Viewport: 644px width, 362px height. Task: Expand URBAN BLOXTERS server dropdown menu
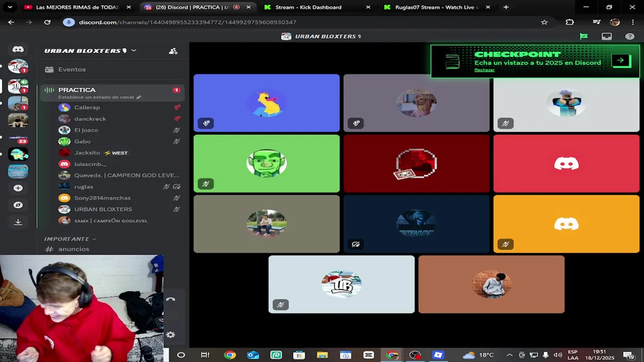coord(133,51)
